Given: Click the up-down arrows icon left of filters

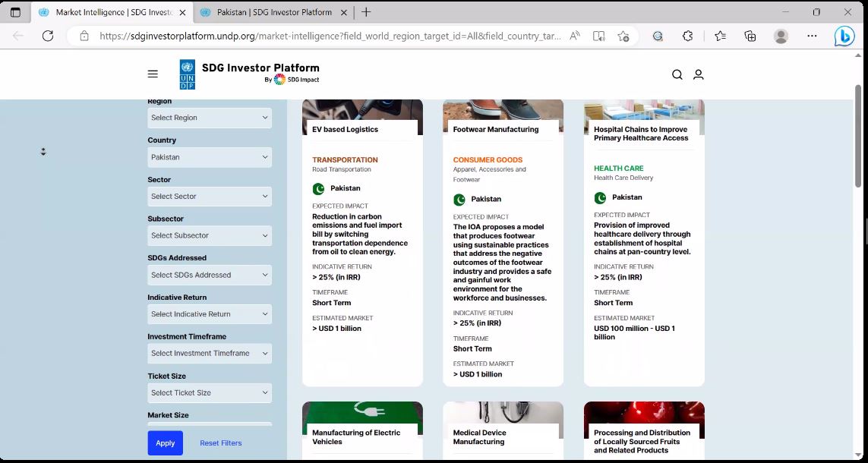Looking at the screenshot, I should pyautogui.click(x=43, y=152).
